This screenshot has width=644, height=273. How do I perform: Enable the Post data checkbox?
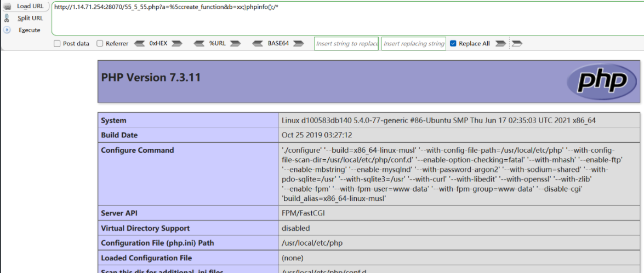pyautogui.click(x=57, y=43)
